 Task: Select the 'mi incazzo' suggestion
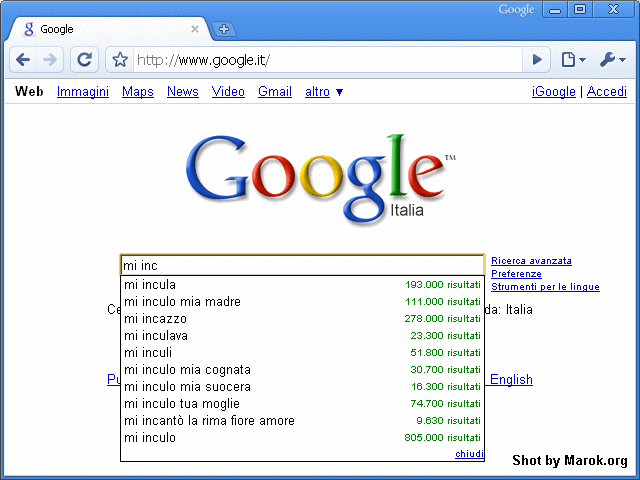[x=302, y=318]
